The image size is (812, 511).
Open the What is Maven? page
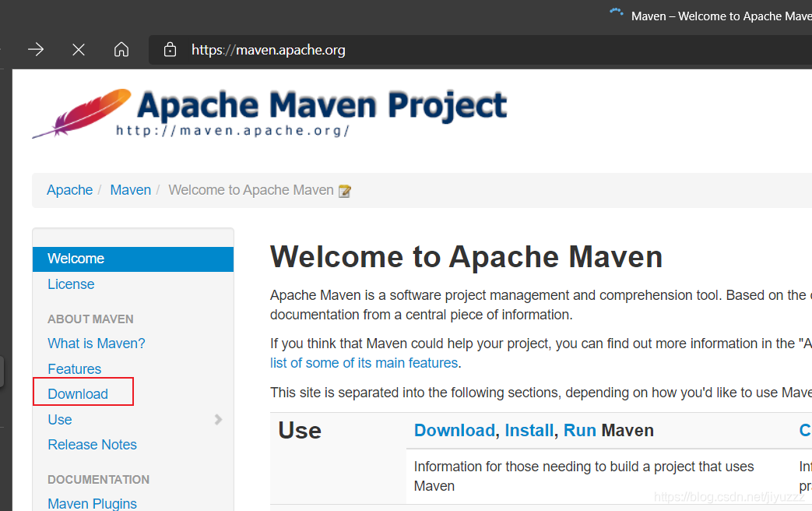[96, 343]
